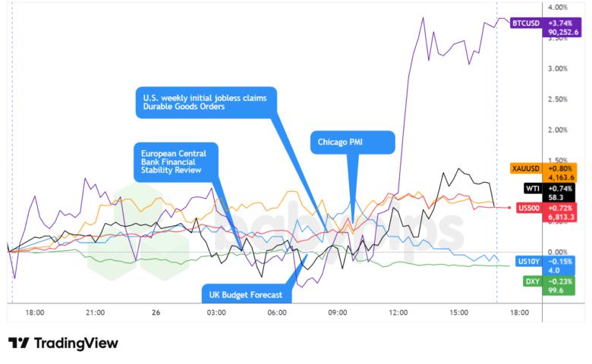The image size is (592, 364).
Task: Select the black WTI symbol label
Action: [531, 187]
